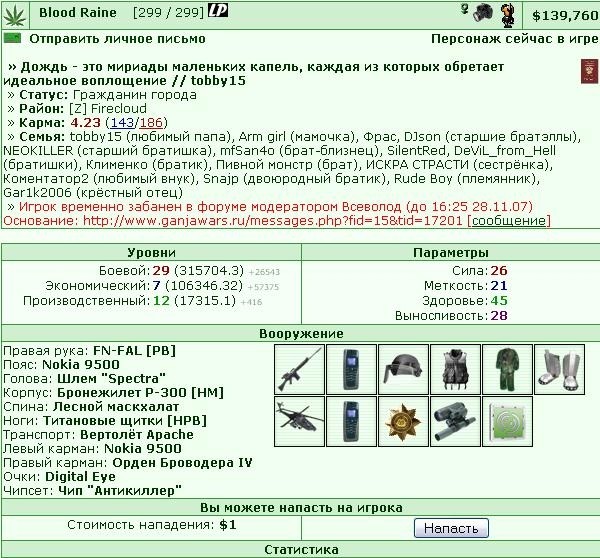Click Бронежилет P-300 [HM] item name
Image resolution: width=600 pixels, height=558 pixels.
coord(140,392)
